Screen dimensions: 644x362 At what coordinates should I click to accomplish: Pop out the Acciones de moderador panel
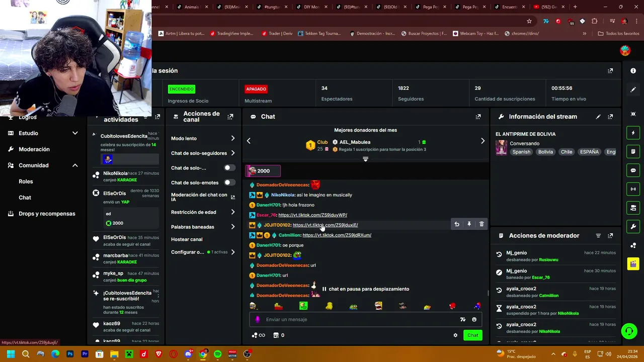click(x=610, y=236)
